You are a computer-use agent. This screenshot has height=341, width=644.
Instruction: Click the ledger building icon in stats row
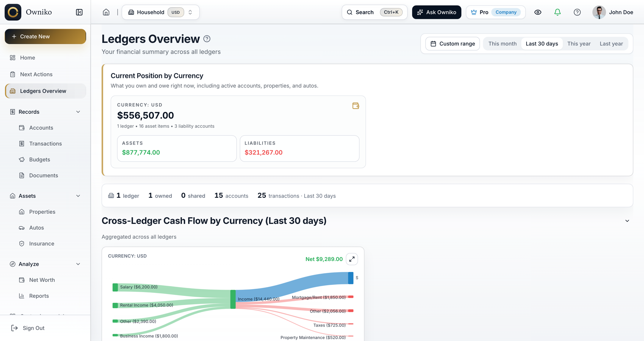[x=111, y=196]
